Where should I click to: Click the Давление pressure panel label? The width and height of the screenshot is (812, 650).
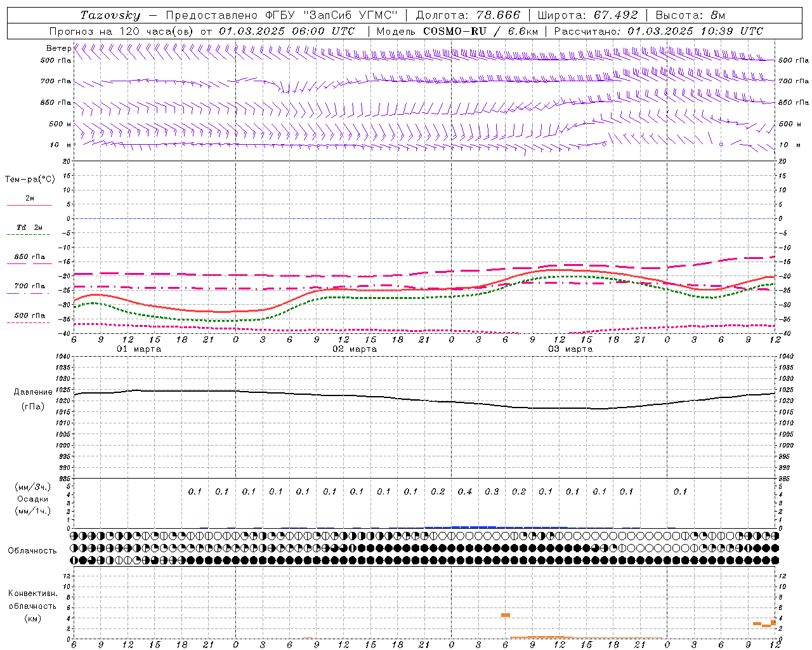click(x=33, y=392)
